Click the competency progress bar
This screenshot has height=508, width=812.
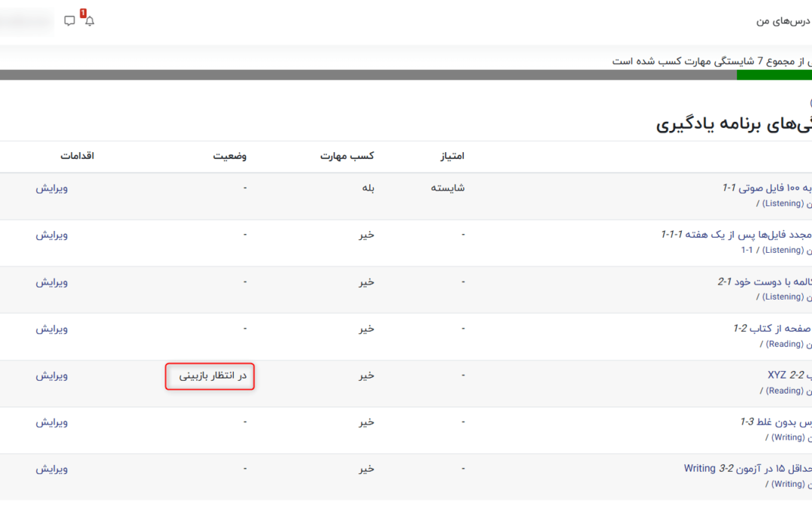[x=406, y=75]
